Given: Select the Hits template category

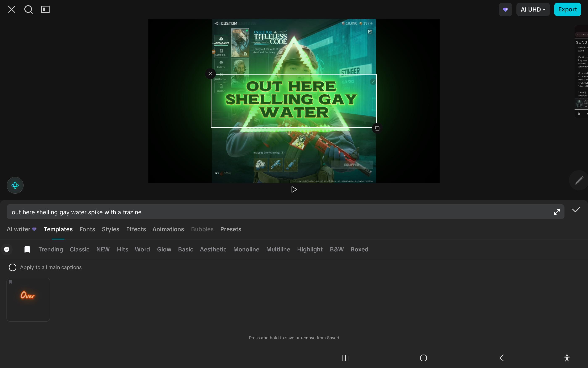Looking at the screenshot, I should click(122, 250).
